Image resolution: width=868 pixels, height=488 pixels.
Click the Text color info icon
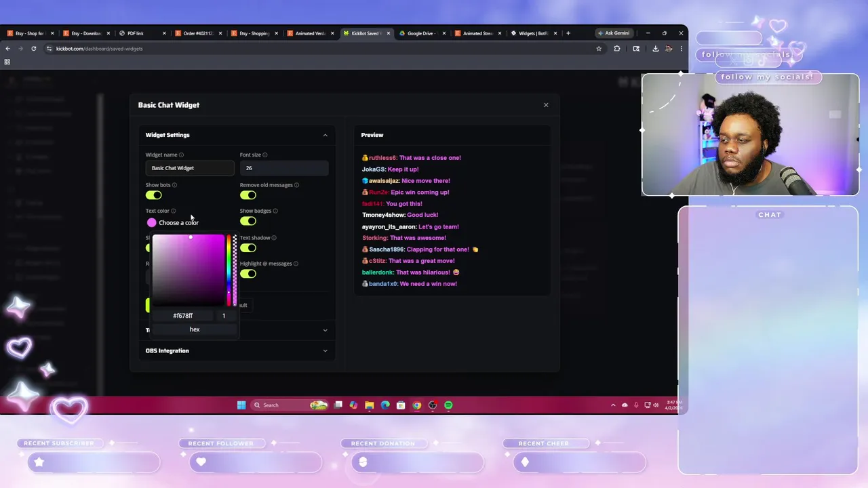coord(174,211)
